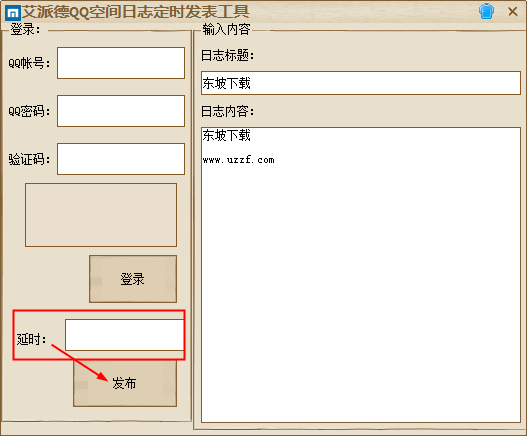Image resolution: width=527 pixels, height=436 pixels.
Task: Click the 登录 button
Action: (x=133, y=279)
